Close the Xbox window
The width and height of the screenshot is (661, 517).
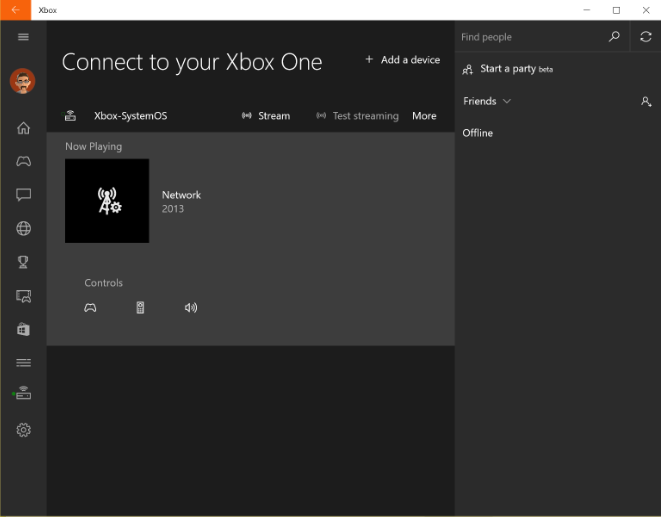tap(646, 10)
